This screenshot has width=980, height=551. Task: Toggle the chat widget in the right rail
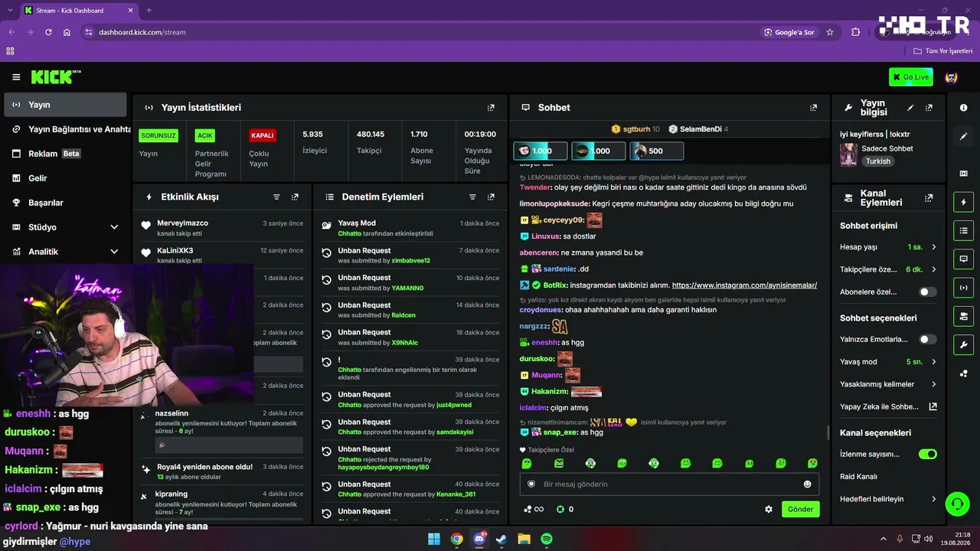click(x=963, y=259)
